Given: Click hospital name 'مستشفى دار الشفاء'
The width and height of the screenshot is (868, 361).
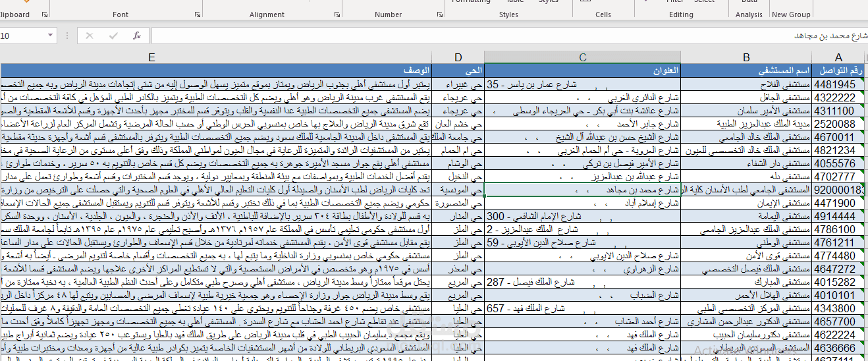Looking at the screenshot, I should [x=778, y=163].
